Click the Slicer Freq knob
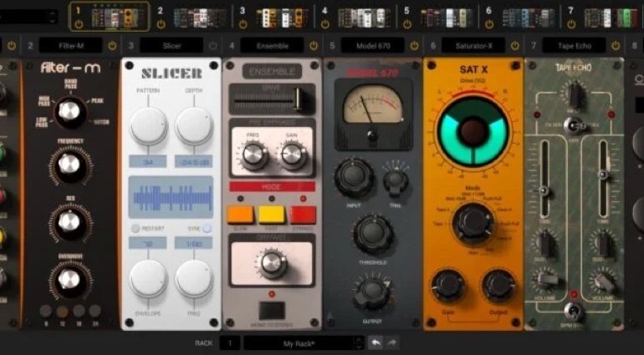The height and width of the screenshot is (355, 644). 194,279
